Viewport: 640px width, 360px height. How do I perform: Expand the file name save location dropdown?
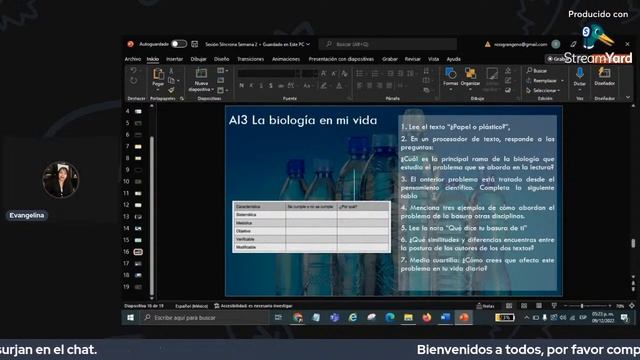[308, 44]
